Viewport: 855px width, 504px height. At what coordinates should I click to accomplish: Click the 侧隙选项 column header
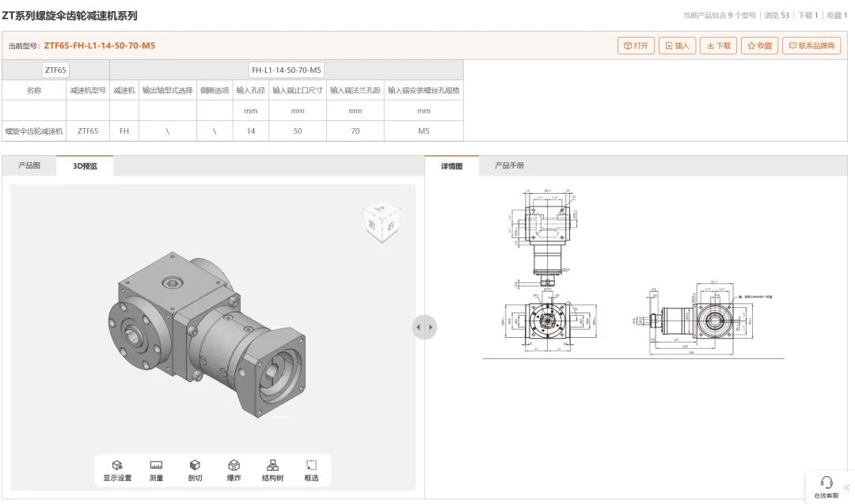tap(215, 90)
